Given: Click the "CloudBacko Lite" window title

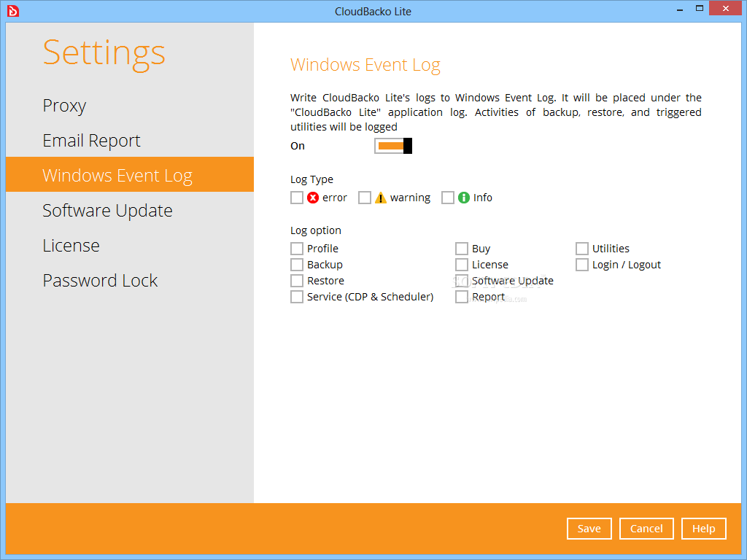Looking at the screenshot, I should (x=373, y=12).
